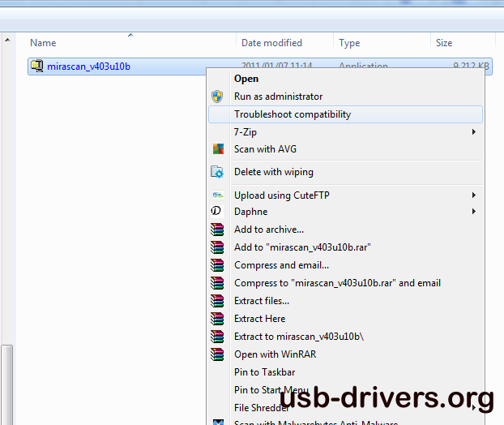Choose Add to archive...

click(x=345, y=230)
